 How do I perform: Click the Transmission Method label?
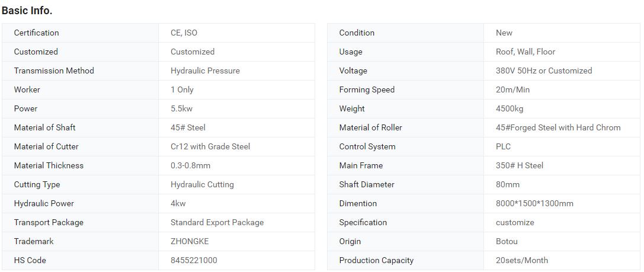54,71
